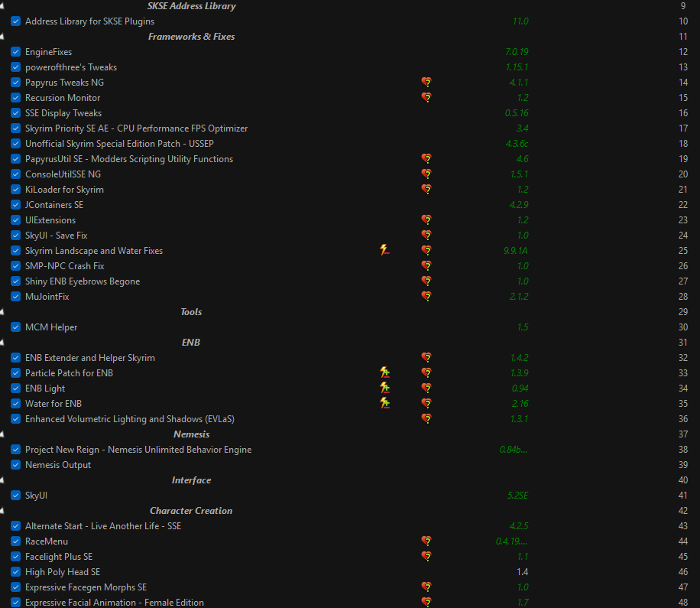Click version 1.4 of High Poly Head SE
This screenshot has height=608, width=700.
pos(522,572)
